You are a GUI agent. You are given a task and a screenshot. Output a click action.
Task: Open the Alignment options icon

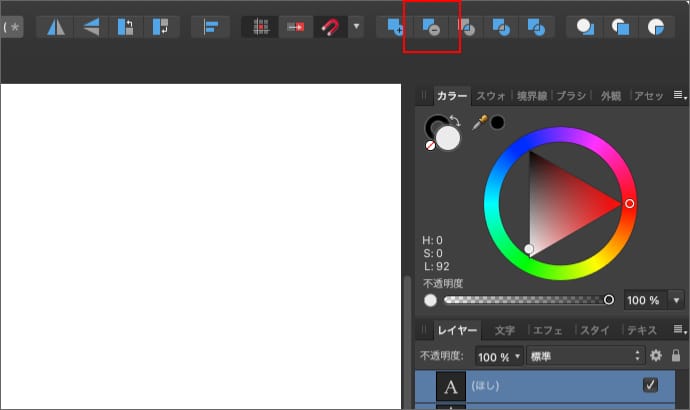[x=210, y=27]
